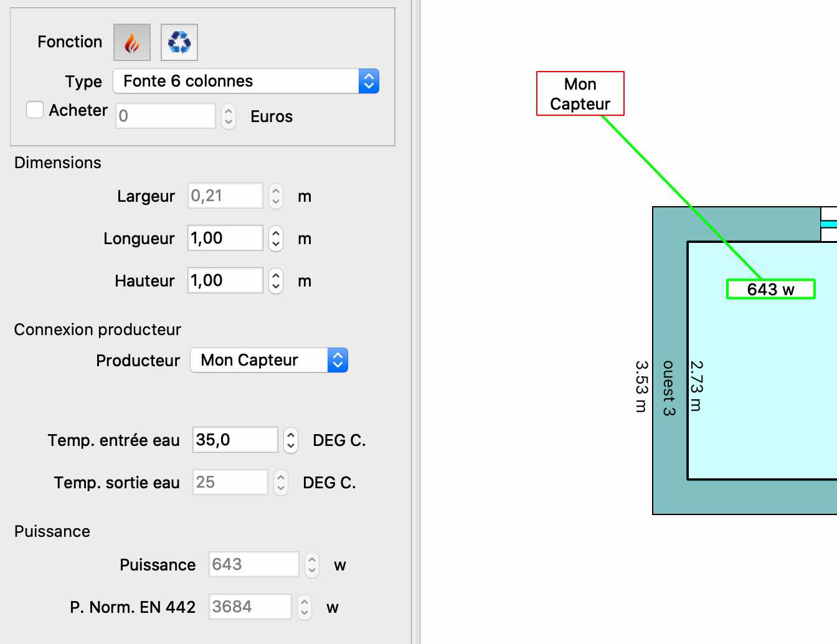Click the Largeur stepper arrows
The width and height of the screenshot is (837, 644).
point(276,196)
